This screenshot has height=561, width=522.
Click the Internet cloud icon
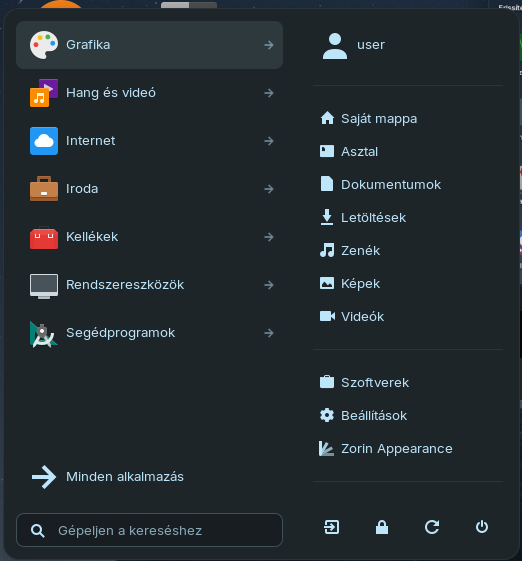pyautogui.click(x=44, y=141)
